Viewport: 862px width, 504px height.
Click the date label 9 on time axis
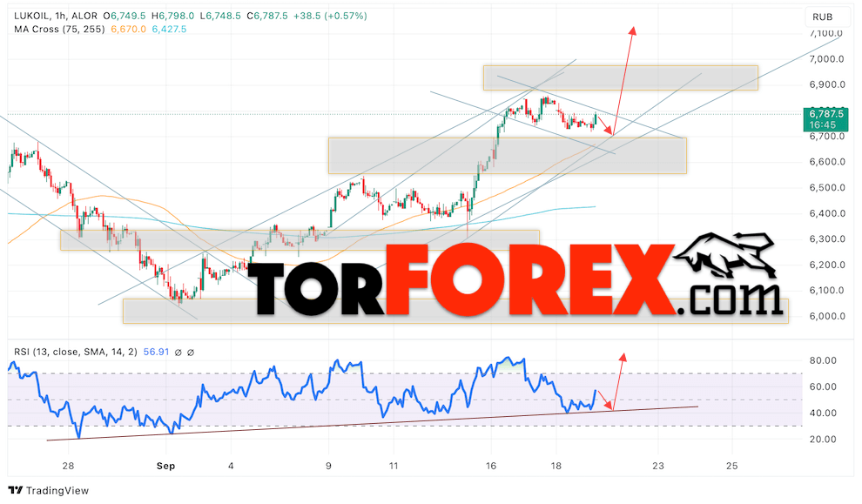[x=328, y=466]
